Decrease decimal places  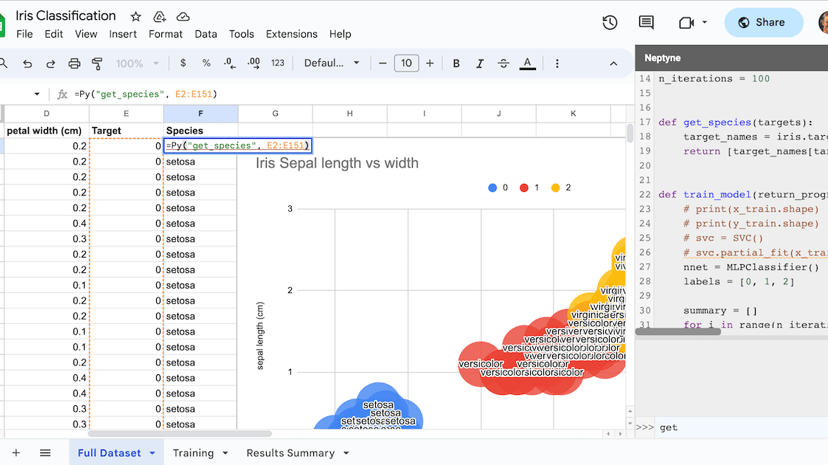click(x=229, y=63)
